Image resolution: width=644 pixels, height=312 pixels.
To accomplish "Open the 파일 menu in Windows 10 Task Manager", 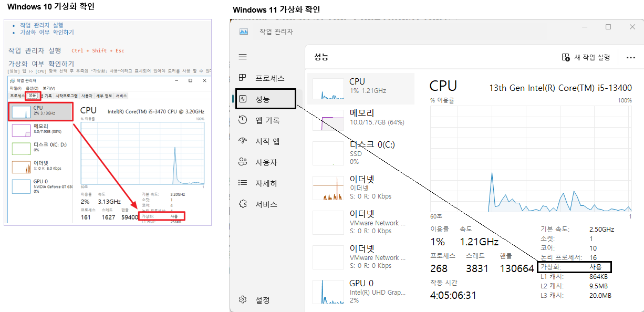I will click(x=15, y=88).
